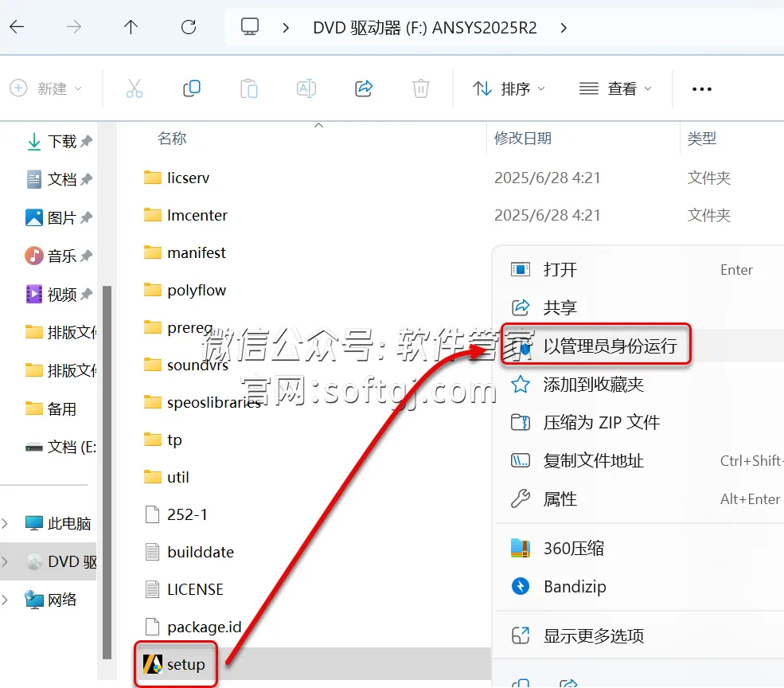This screenshot has width=784, height=688.
Task: Click the Delete trash icon
Action: (420, 88)
